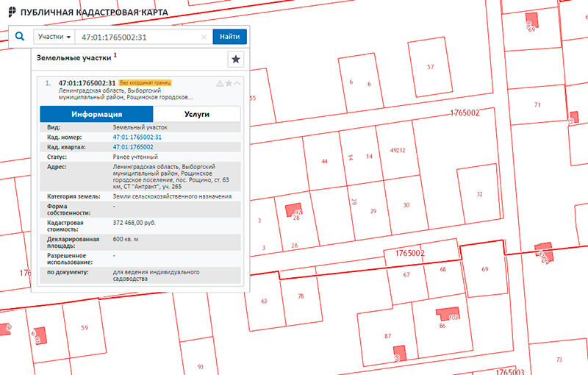Select parcel 73 on the map
The width and height of the screenshot is (588, 375).
[559, 360]
